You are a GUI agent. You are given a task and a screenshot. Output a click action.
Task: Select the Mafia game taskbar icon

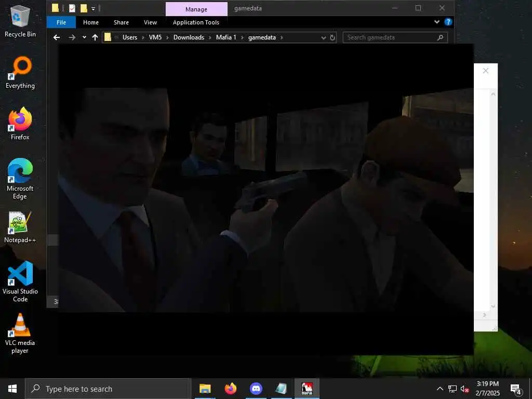pos(307,389)
